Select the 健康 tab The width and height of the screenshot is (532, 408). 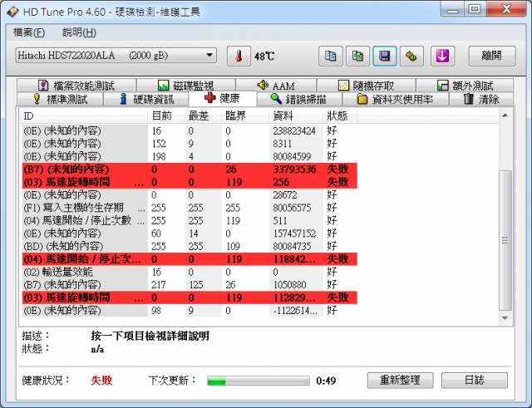click(223, 98)
